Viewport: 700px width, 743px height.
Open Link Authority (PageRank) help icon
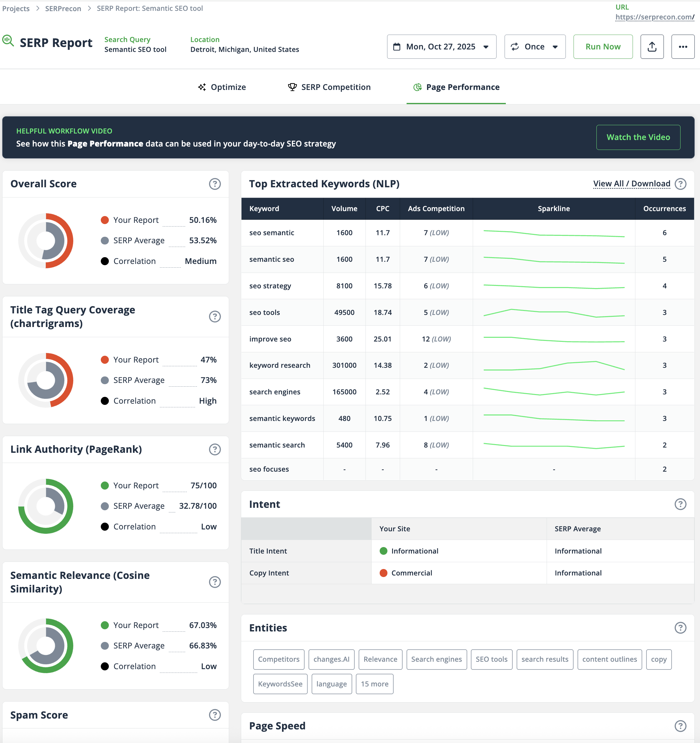tap(215, 449)
